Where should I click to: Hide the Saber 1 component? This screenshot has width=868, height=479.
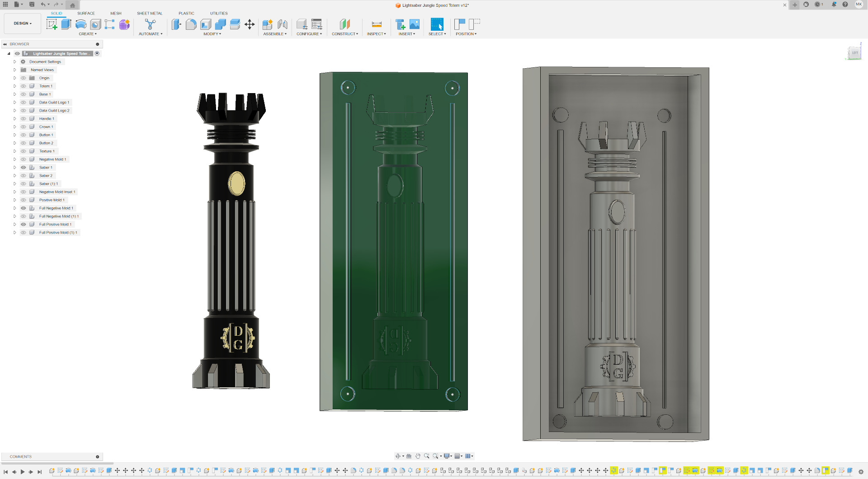pyautogui.click(x=24, y=168)
